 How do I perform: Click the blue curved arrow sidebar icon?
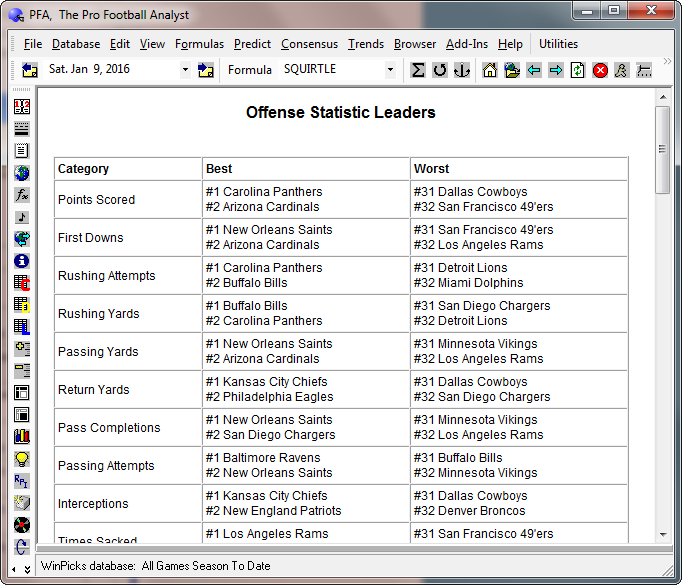click(22, 547)
